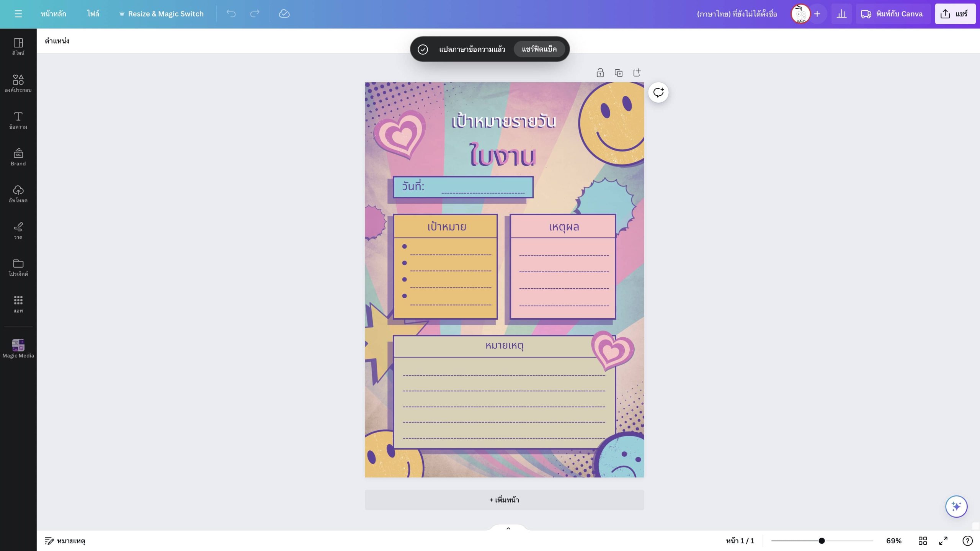Screen dimensions: 980x551
Task: Click the zoom slider handle
Action: pos(822,540)
